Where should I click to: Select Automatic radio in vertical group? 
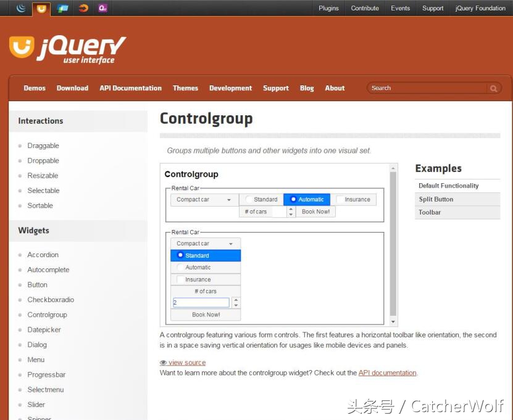(x=206, y=268)
